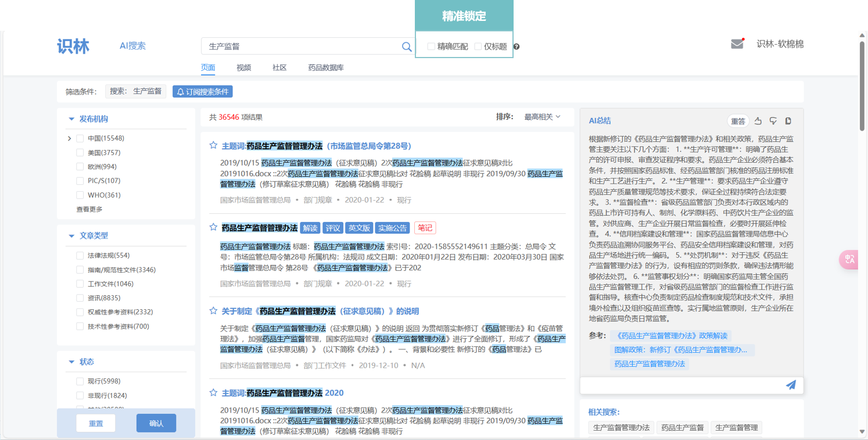Check the 技术性参考资料(700) filter

point(80,326)
